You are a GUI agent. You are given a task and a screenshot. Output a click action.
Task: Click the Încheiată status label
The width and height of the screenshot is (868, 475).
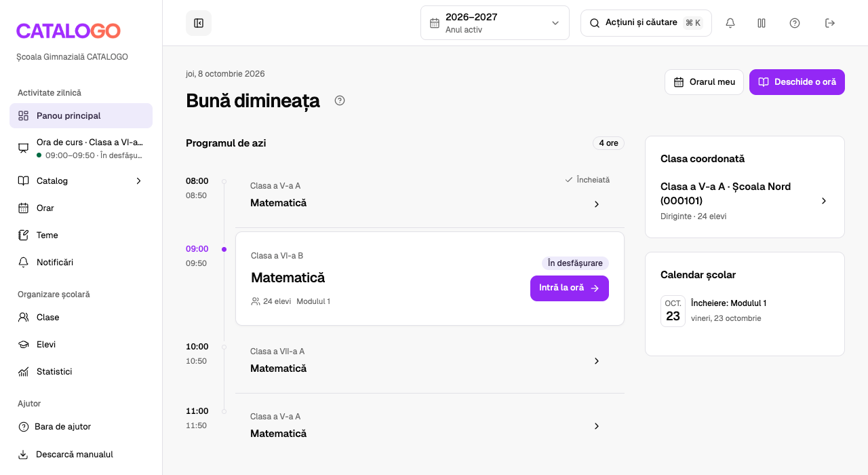click(587, 180)
